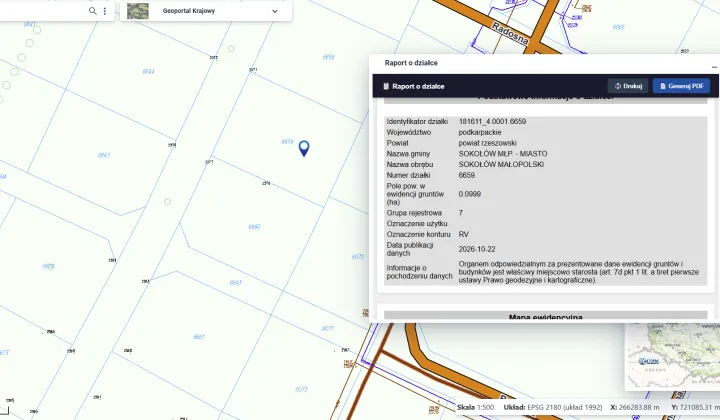Image resolution: width=720 pixels, height=420 pixels.
Task: Click the Informacje o pochodzeniu danych label
Action: [419, 272]
